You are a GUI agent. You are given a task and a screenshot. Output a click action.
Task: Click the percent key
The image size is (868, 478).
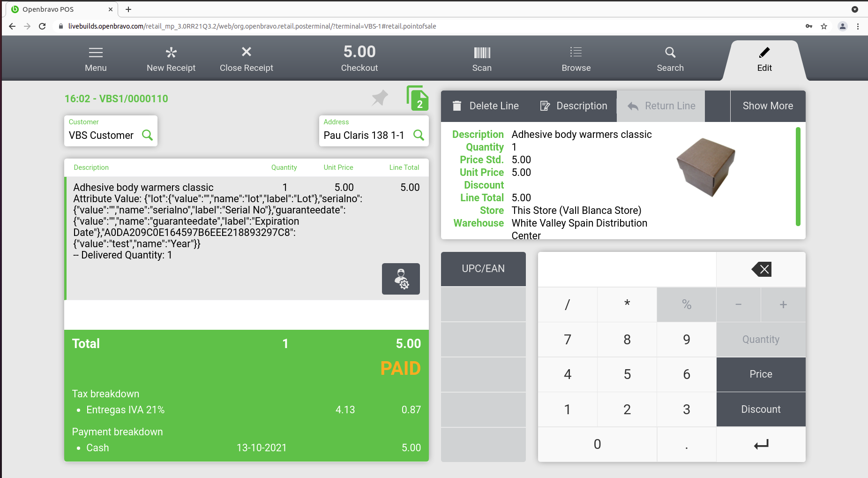pyautogui.click(x=687, y=304)
